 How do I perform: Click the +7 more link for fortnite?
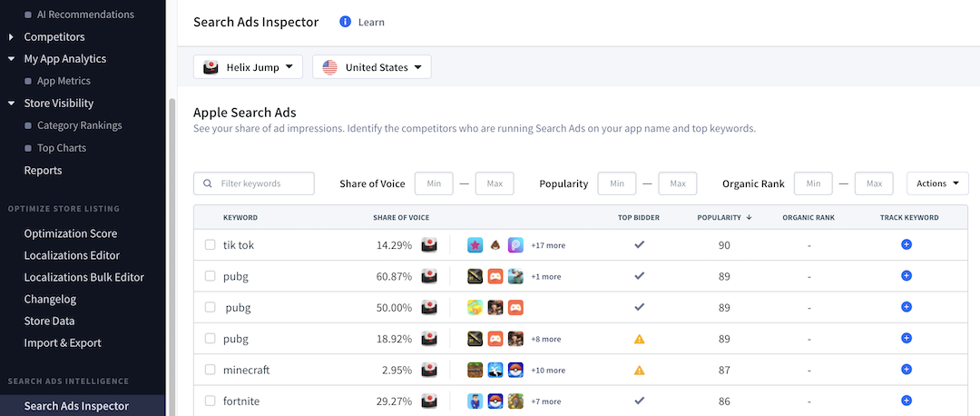[546, 401]
